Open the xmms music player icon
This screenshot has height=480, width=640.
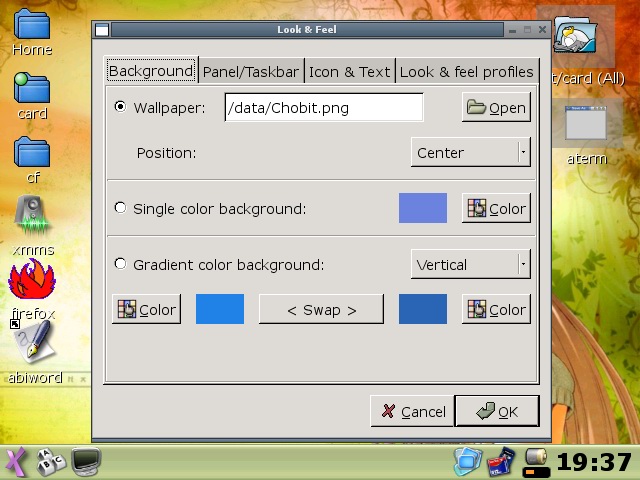click(32, 215)
